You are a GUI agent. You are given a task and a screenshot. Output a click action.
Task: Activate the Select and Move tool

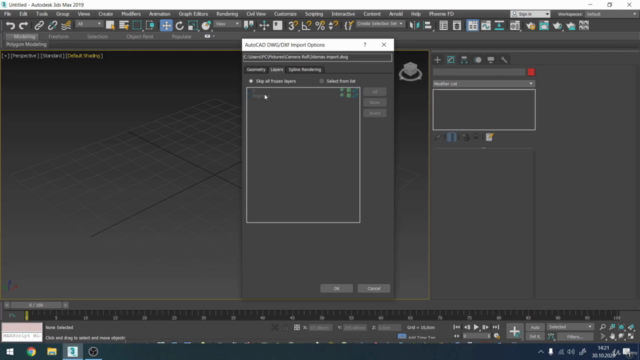(166, 26)
